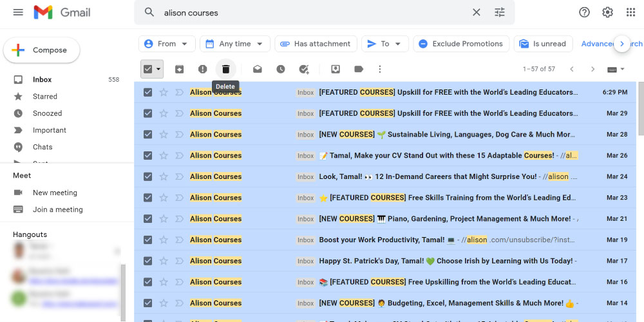Open the Google apps grid
The image size is (644, 322).
631,12
